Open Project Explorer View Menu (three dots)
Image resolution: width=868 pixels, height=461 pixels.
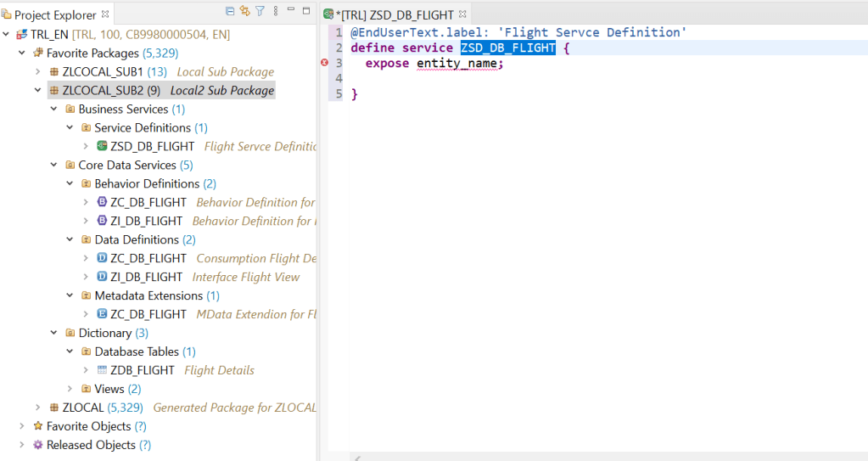point(276,10)
